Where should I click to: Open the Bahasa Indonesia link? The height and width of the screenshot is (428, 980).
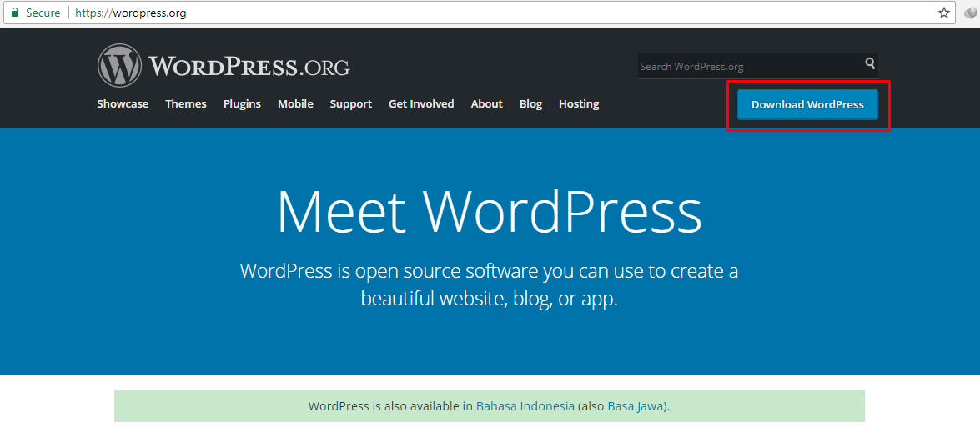[525, 406]
